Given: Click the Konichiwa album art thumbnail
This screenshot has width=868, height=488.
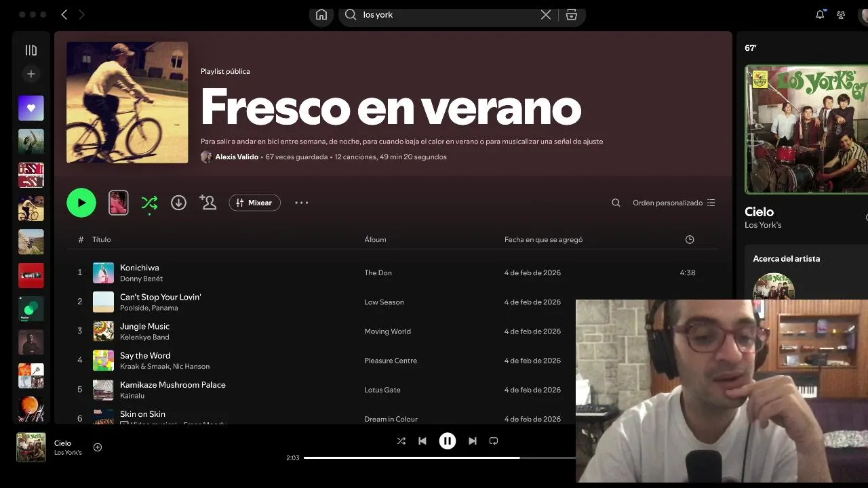Looking at the screenshot, I should click(x=103, y=272).
